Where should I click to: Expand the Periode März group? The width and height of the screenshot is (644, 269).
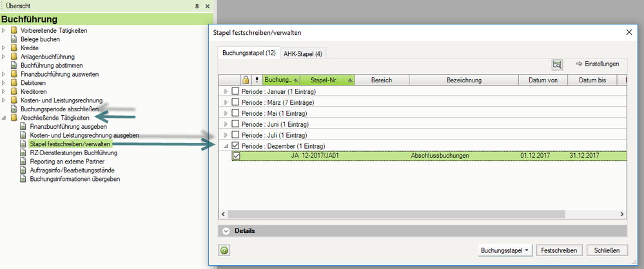pyautogui.click(x=226, y=102)
